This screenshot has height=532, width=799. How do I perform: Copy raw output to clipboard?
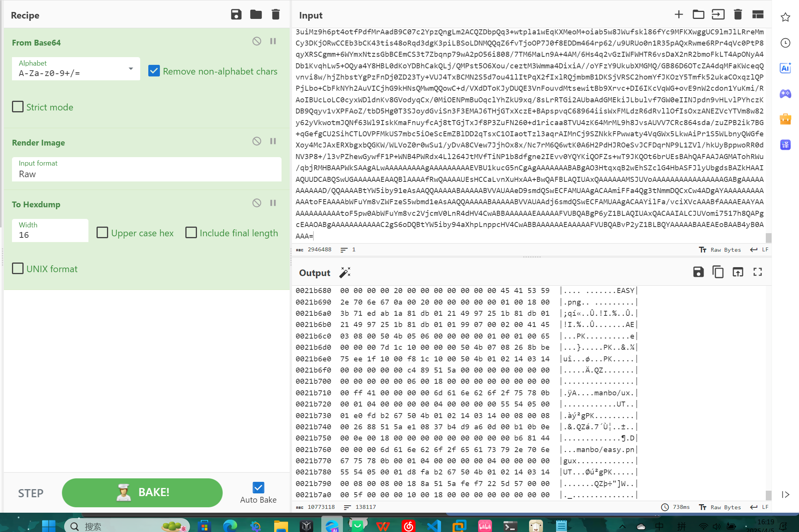pos(718,272)
